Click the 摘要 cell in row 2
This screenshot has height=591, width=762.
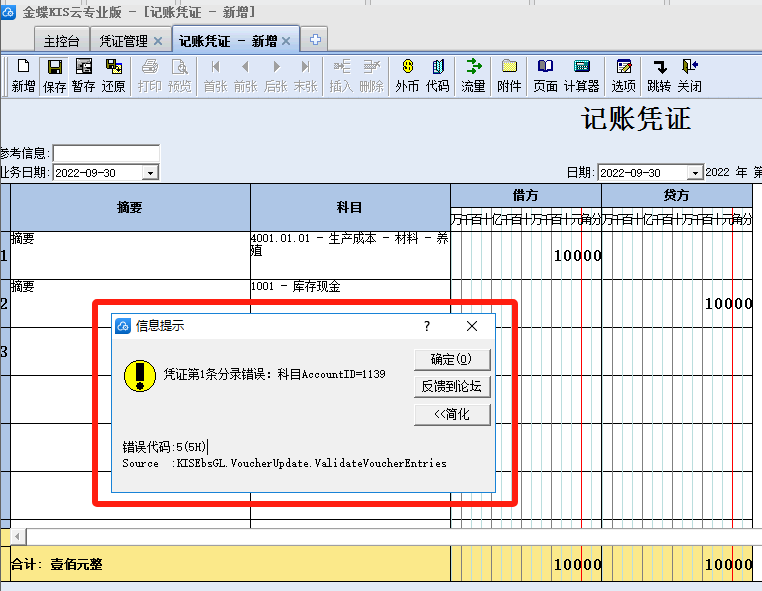pos(130,303)
